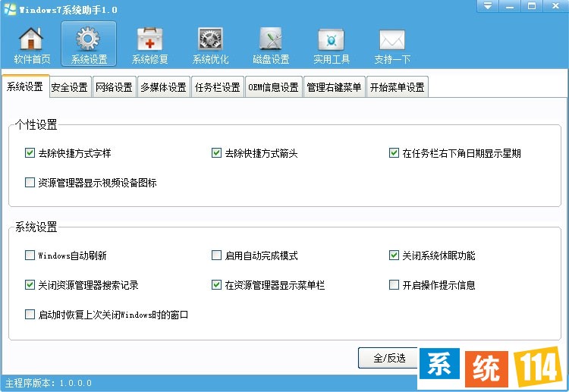
Task: Switch to the 系统设置 sub-tab
Action: [25, 86]
